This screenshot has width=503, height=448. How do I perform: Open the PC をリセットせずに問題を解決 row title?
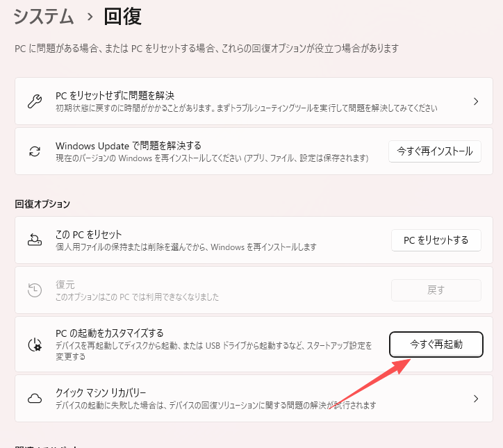pyautogui.click(x=115, y=96)
